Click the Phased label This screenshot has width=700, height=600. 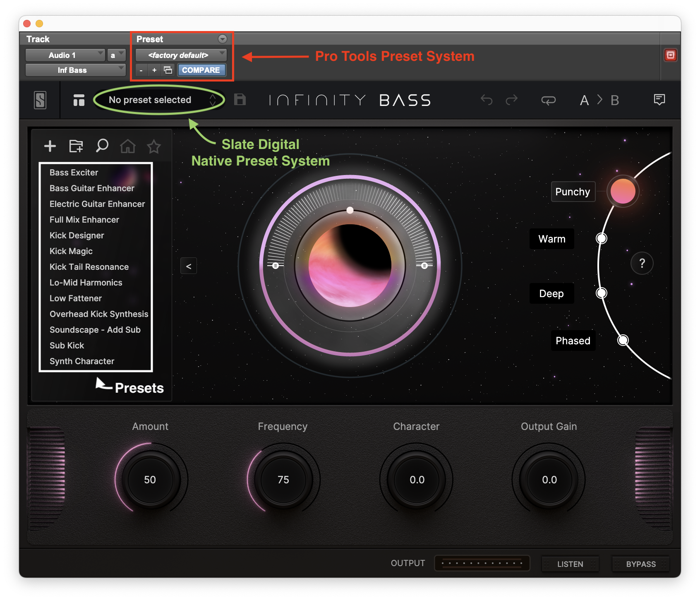573,341
